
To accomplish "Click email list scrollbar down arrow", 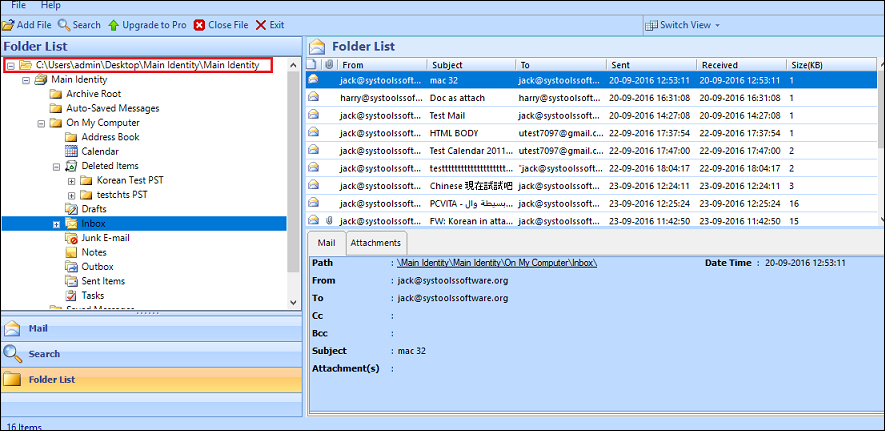I will click(x=881, y=219).
